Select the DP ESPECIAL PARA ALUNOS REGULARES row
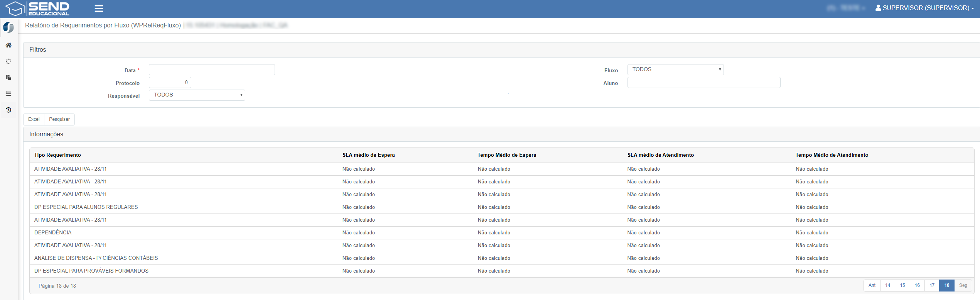The image size is (980, 300). point(502,207)
